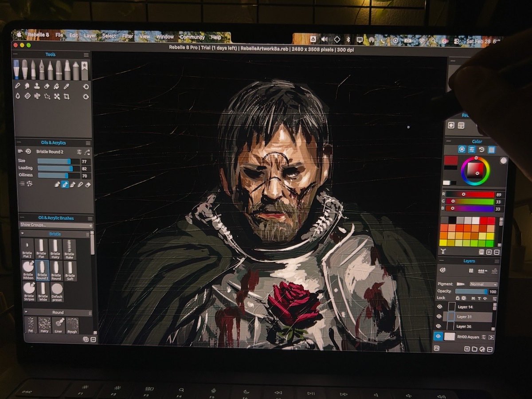532x399 pixels.
Task: Add new layer with plus icon
Action: (x=467, y=349)
